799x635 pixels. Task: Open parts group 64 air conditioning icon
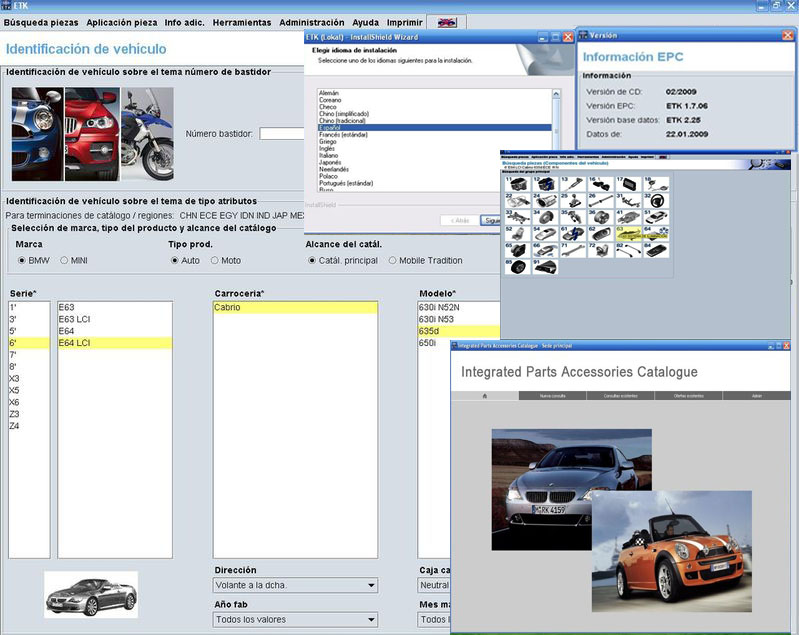tap(656, 234)
